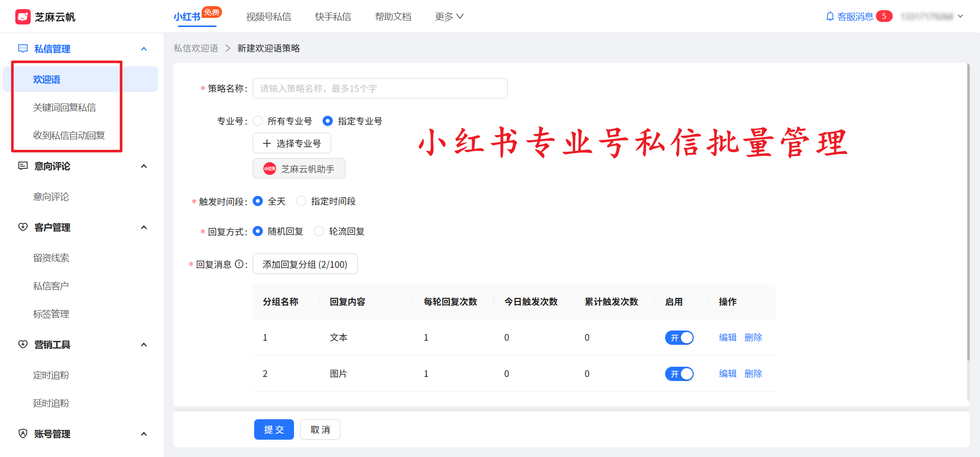Click into the 策略名称 input field
This screenshot has height=457, width=980.
tap(380, 88)
